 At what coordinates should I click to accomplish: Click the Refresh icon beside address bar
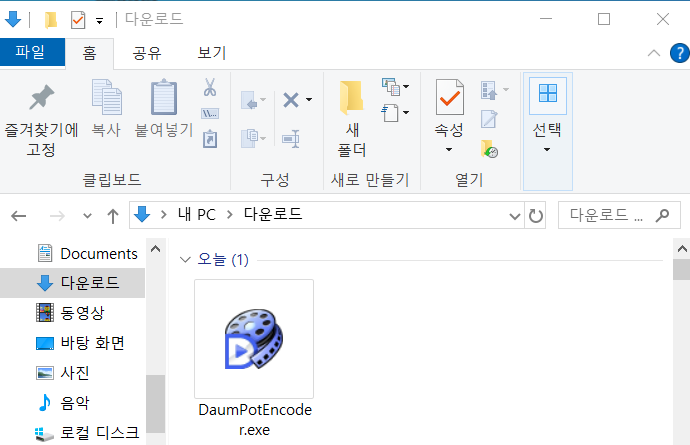[x=536, y=216]
